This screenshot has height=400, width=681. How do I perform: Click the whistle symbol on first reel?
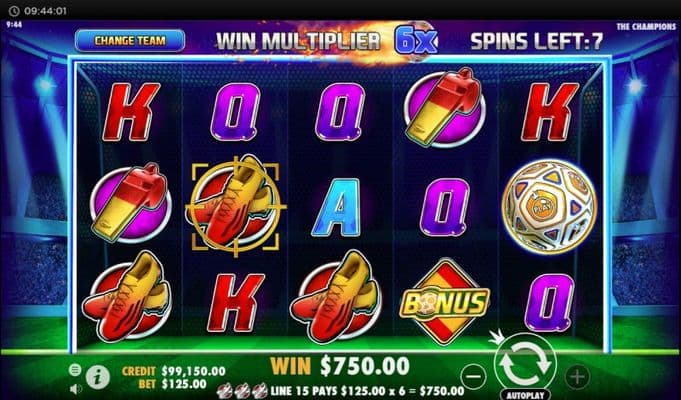131,203
